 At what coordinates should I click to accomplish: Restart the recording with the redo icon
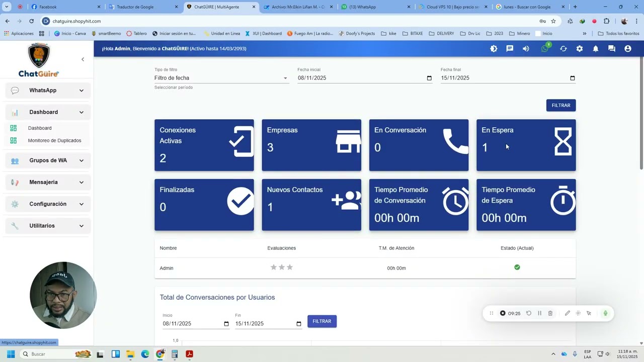click(x=529, y=313)
